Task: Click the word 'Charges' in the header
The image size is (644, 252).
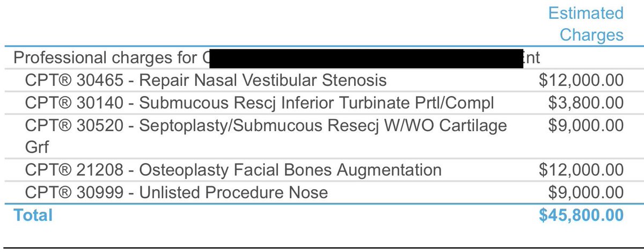Action: (x=591, y=35)
